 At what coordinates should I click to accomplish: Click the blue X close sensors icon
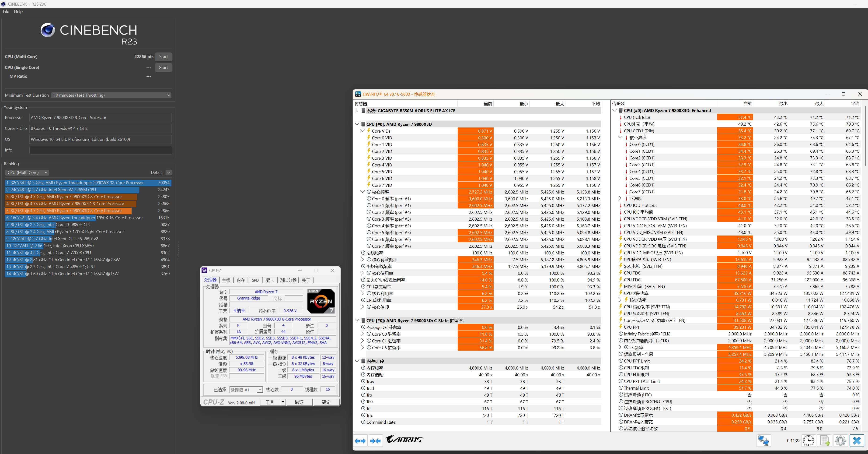(857, 440)
